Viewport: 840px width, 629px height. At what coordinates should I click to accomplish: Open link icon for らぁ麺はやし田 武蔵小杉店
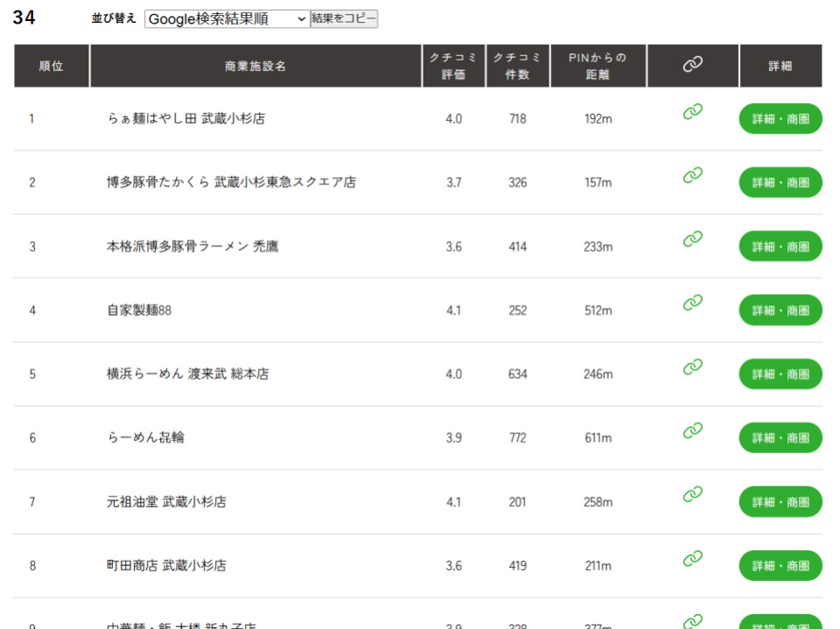(692, 111)
